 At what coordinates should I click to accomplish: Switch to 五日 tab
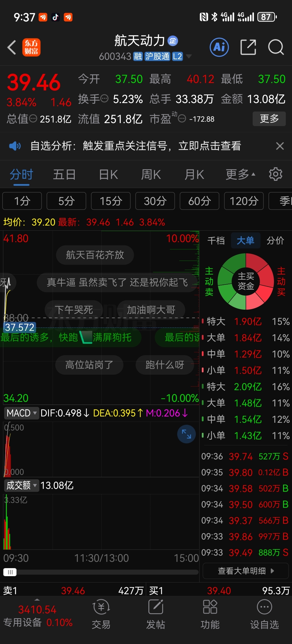[64, 174]
